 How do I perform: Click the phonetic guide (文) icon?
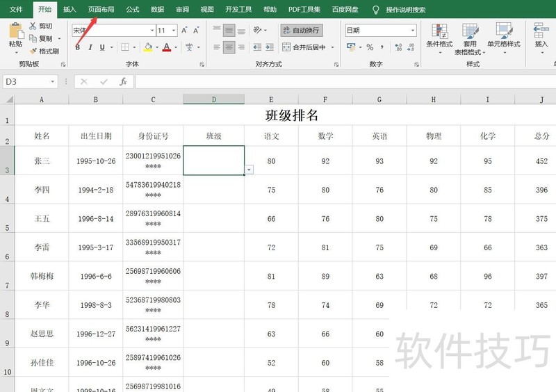(189, 47)
